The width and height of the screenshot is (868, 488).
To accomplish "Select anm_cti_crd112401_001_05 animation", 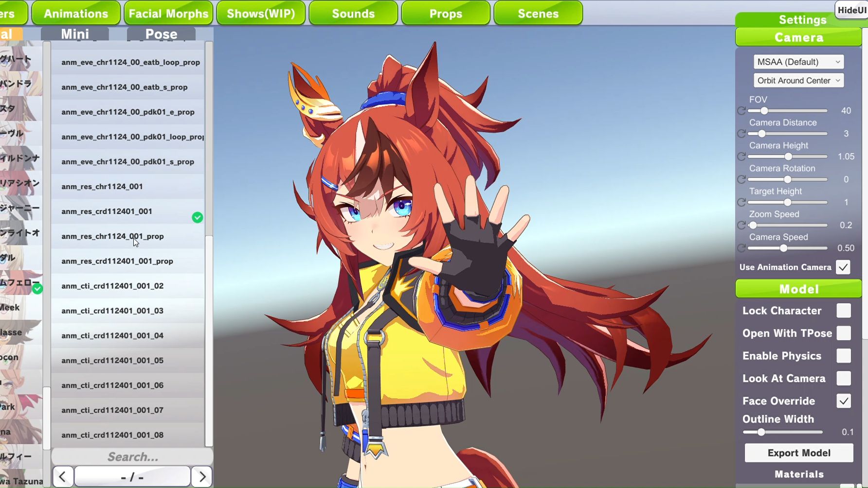I will pos(128,360).
